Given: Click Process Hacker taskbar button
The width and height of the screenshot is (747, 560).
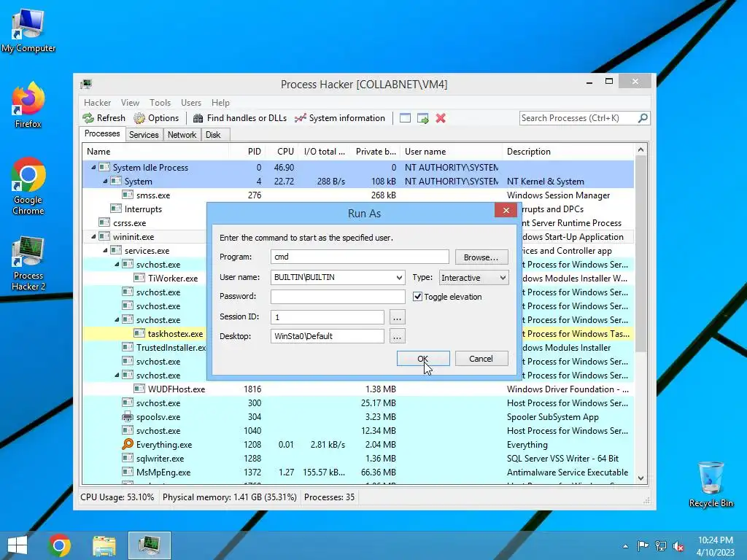Looking at the screenshot, I should coord(149,545).
